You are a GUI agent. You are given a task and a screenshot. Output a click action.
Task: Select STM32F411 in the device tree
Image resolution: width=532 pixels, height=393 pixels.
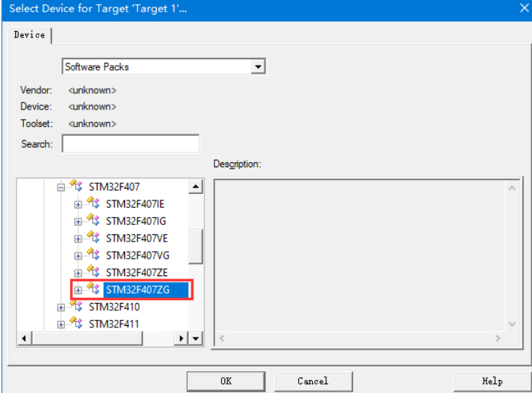114,324
